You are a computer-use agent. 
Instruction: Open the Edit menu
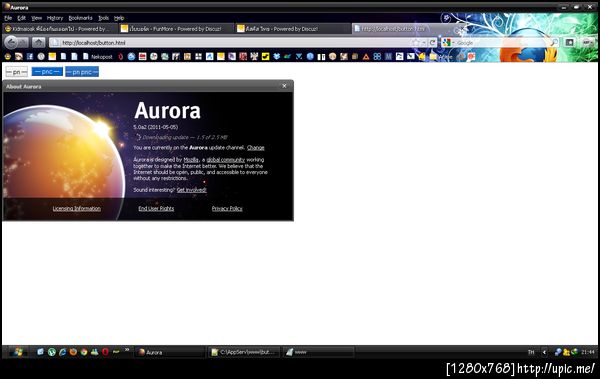point(21,18)
